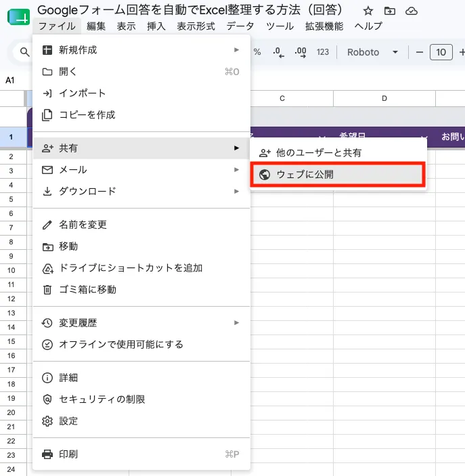Choose 移動 from the file menu
This screenshot has width=465, height=476.
141,246
